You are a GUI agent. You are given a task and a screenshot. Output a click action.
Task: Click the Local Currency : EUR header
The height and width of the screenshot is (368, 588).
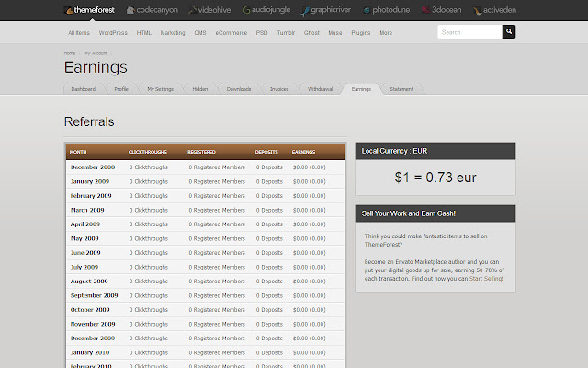coord(435,151)
